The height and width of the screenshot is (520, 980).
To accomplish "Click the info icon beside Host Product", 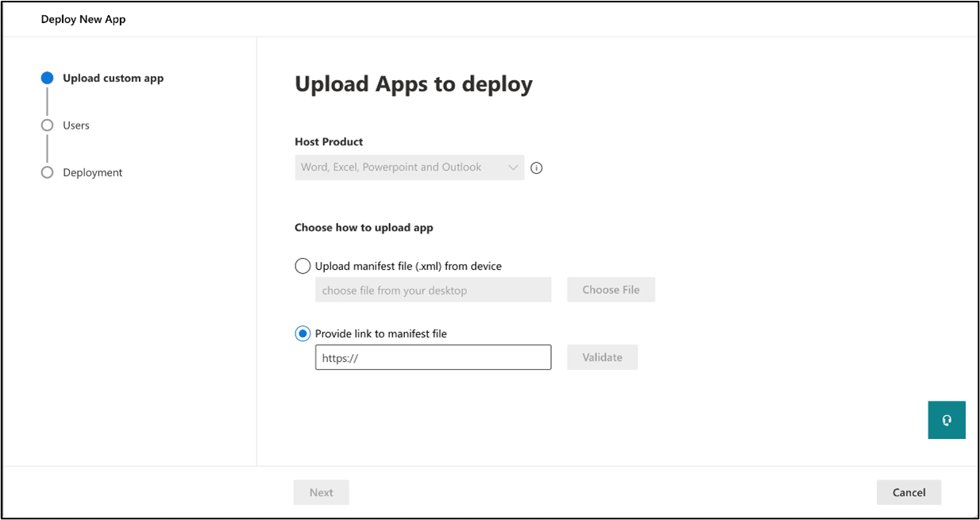I will (537, 168).
